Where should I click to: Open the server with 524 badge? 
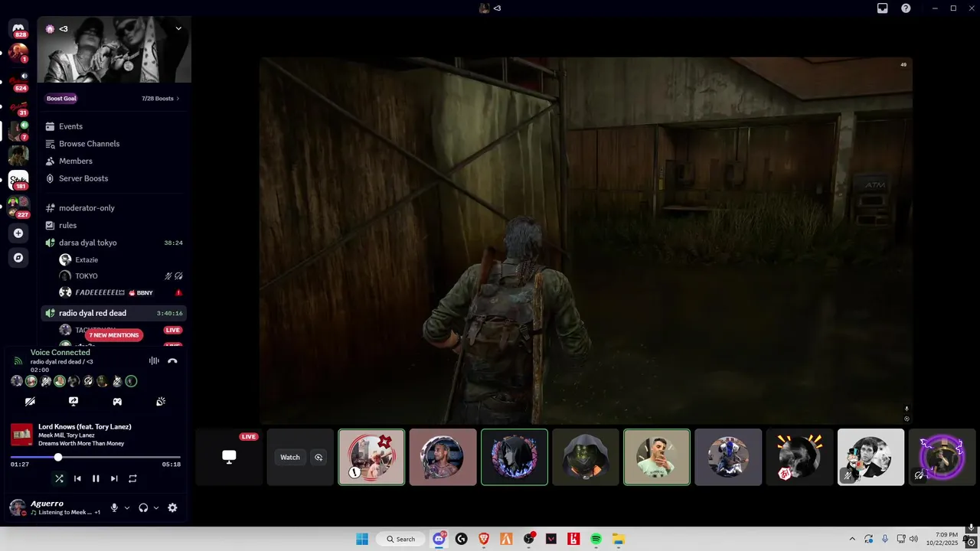coord(18,80)
